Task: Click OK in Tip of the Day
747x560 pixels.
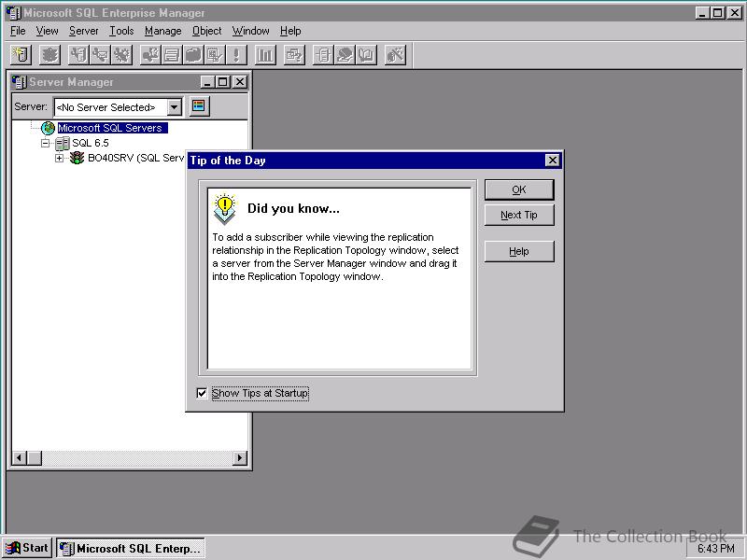Action: (x=519, y=189)
